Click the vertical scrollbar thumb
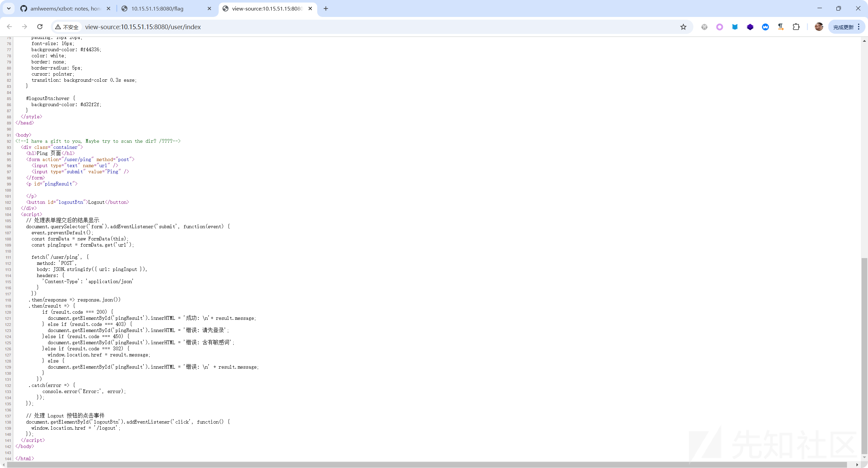 click(864, 355)
